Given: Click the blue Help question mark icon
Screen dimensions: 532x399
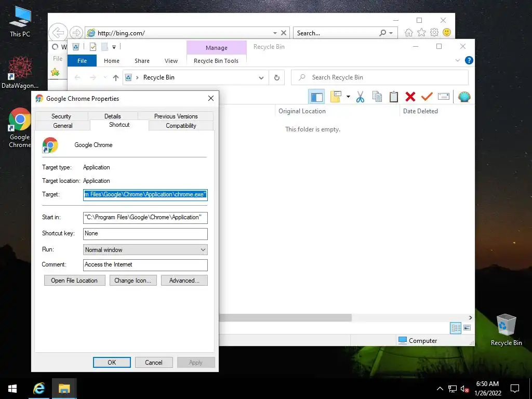Looking at the screenshot, I should pyautogui.click(x=469, y=60).
